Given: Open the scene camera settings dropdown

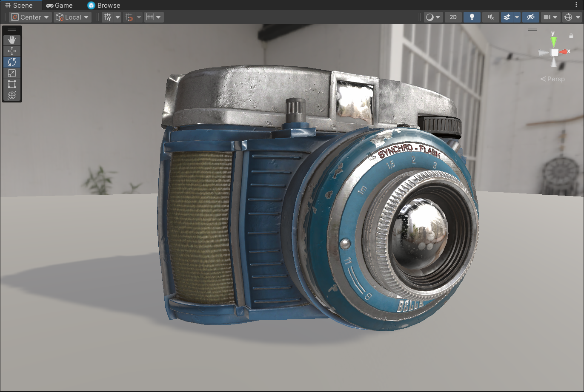Looking at the screenshot, I should point(550,17).
